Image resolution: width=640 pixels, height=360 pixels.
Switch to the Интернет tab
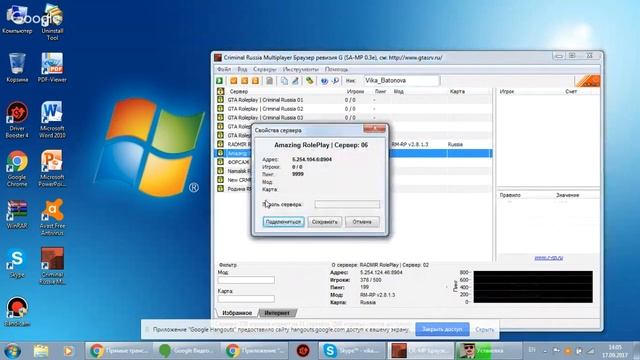[x=277, y=313]
